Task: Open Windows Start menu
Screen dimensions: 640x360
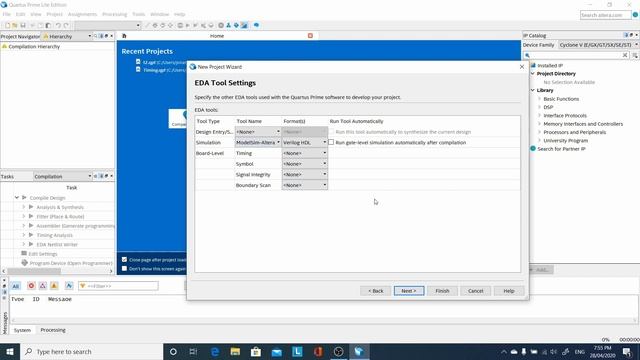Action: coord(10,351)
